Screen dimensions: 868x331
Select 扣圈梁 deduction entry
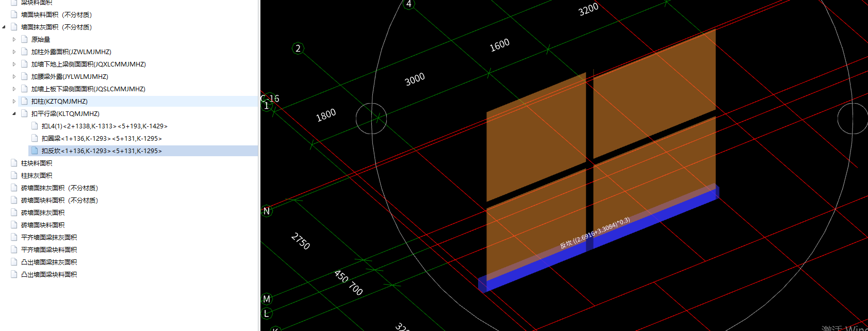point(102,139)
